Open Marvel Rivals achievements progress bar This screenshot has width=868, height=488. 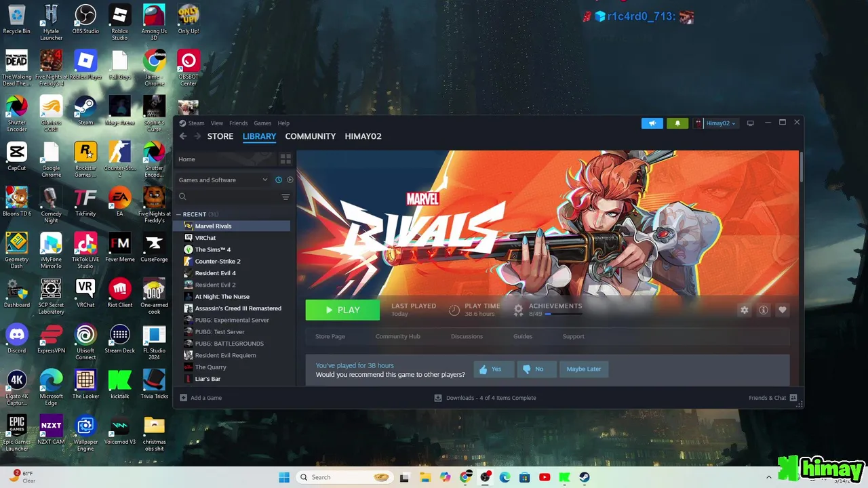pos(563,314)
